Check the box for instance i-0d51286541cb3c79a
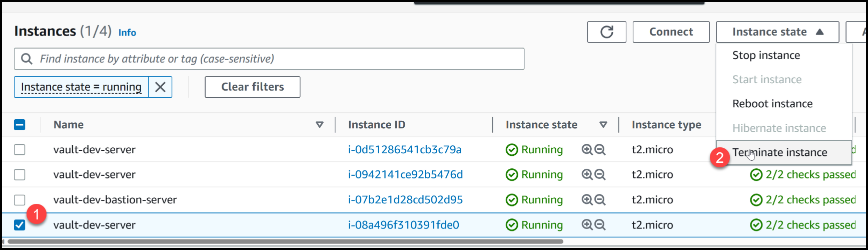Viewport: 868px width, 250px height. pyautogui.click(x=20, y=150)
